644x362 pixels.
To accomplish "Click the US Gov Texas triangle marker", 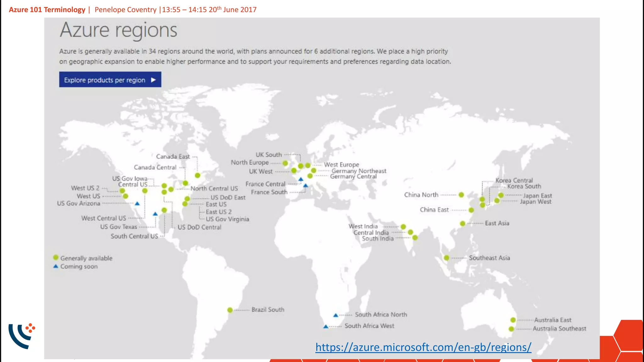I will click(x=155, y=214).
